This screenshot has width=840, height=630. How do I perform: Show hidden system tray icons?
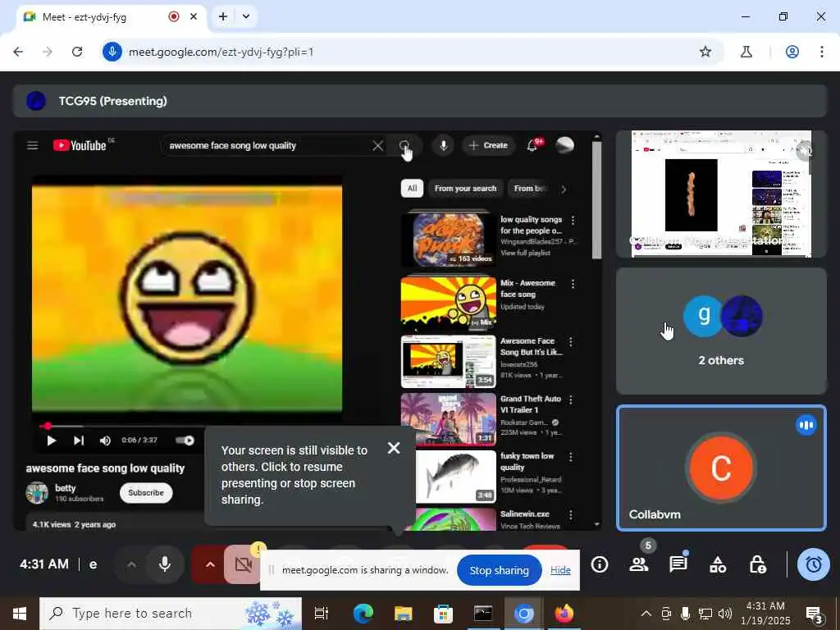click(x=646, y=614)
